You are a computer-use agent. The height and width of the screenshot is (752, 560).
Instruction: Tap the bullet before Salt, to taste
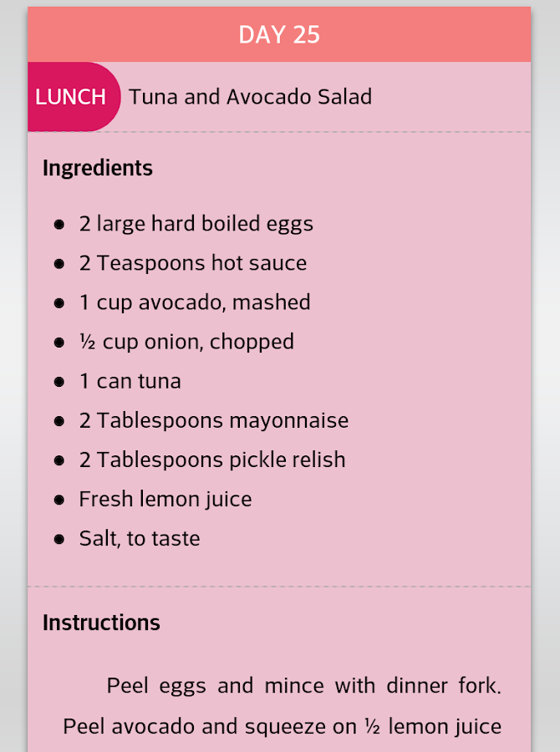[x=59, y=539]
